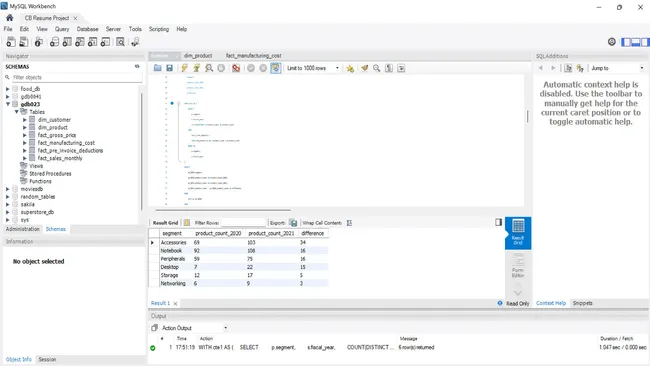The width and height of the screenshot is (650, 366).
Task: Toggle the left sidebar panel visibility
Action: [x=626, y=42]
